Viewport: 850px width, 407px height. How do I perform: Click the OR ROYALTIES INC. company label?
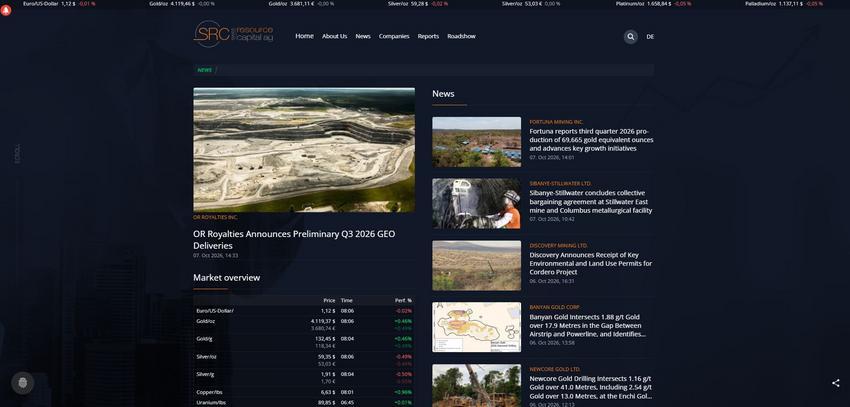215,217
